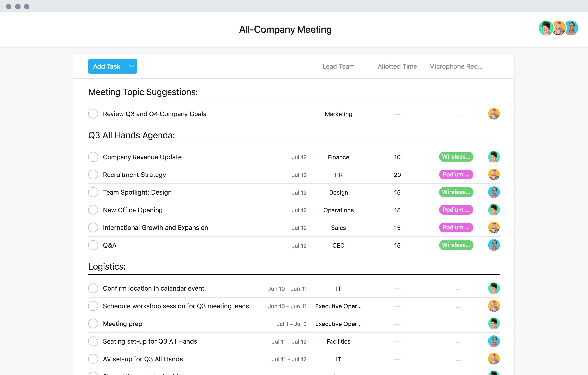
Task: Click the Podium tag on International Growth and Expansion
Action: [455, 227]
